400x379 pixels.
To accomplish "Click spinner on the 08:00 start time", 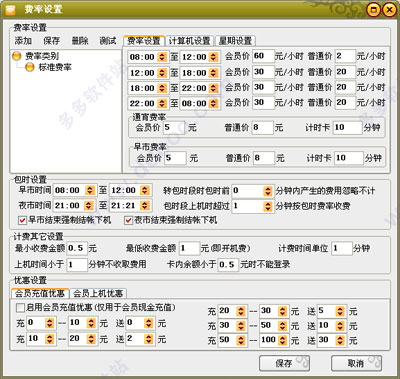I will (x=162, y=57).
